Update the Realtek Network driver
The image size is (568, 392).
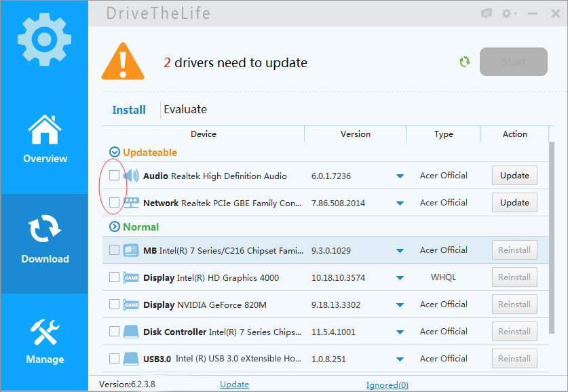tap(514, 203)
